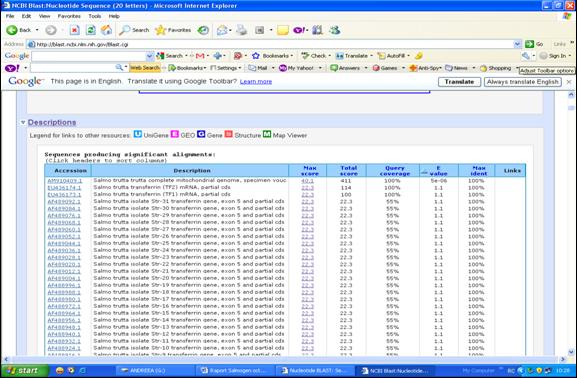Switch to Raport Salmogen taskbar window
577x378 pixels.
tap(234, 370)
